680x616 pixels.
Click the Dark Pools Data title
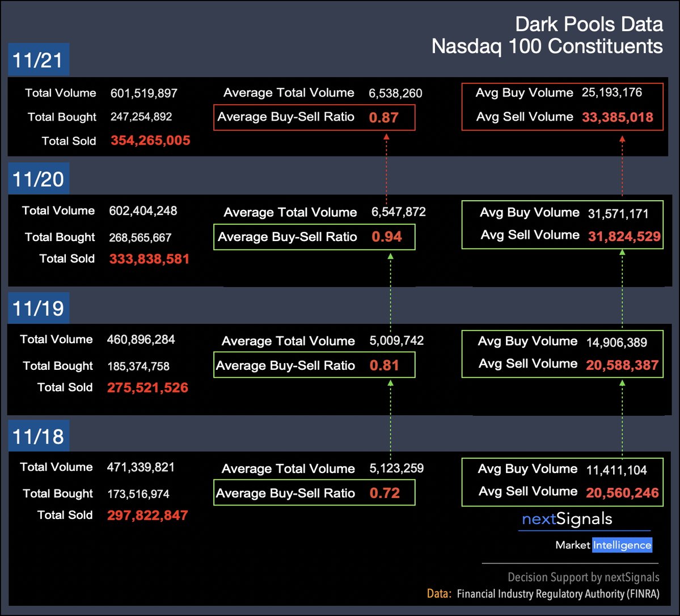click(589, 24)
